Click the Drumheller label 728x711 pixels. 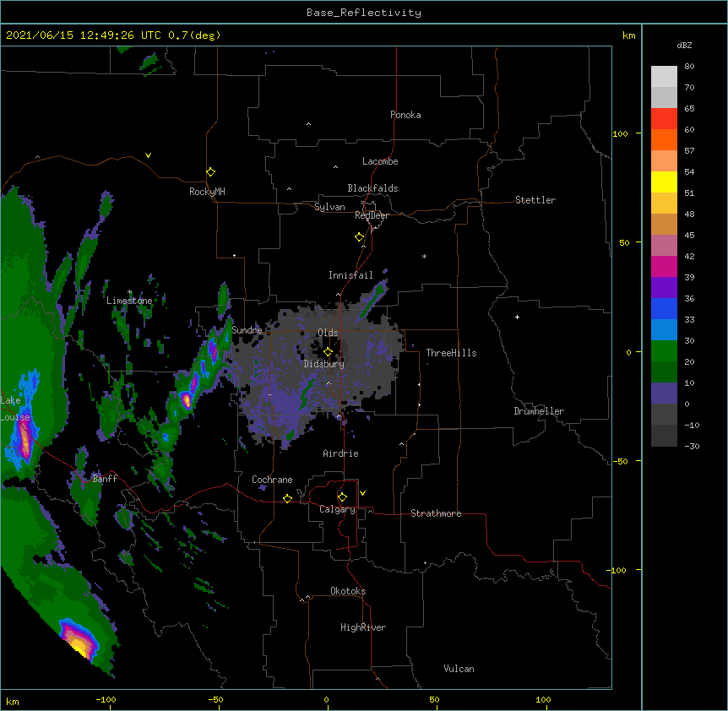539,411
